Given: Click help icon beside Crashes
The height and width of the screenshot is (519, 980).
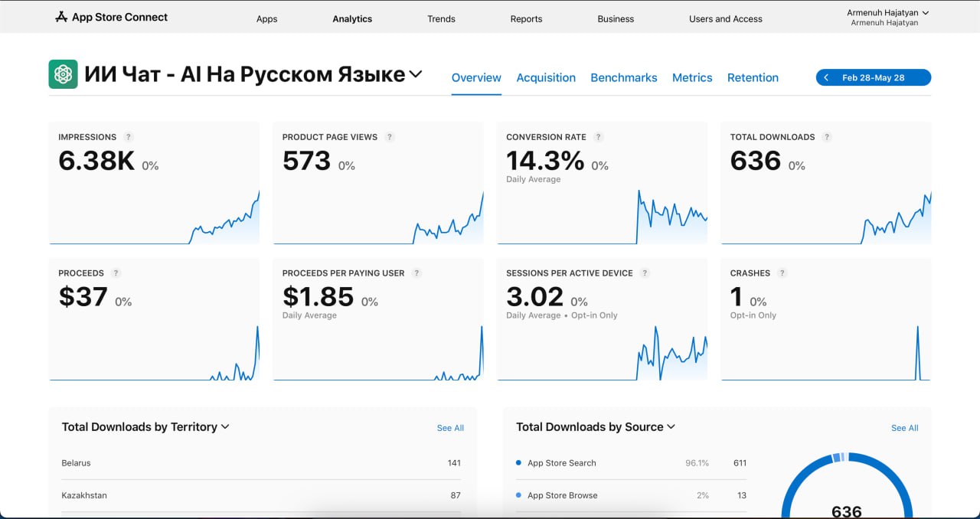Looking at the screenshot, I should tap(782, 273).
